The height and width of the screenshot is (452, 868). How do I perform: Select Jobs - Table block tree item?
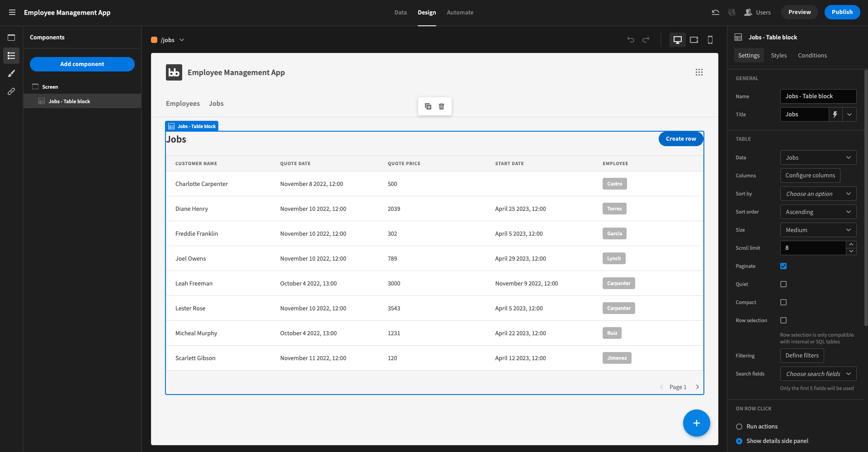point(82,101)
